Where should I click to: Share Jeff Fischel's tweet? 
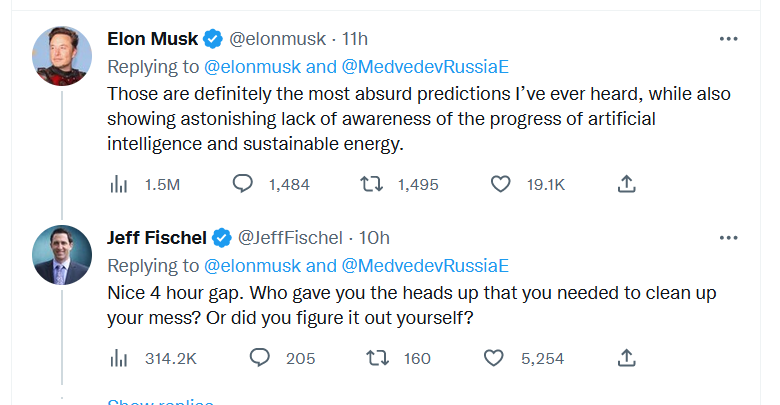point(627,358)
